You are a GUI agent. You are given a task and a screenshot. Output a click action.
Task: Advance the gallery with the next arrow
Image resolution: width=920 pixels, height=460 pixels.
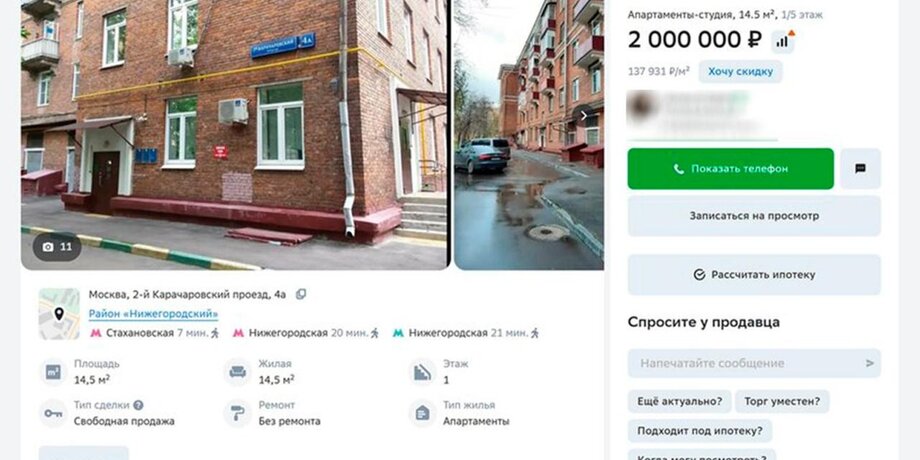pos(583,116)
